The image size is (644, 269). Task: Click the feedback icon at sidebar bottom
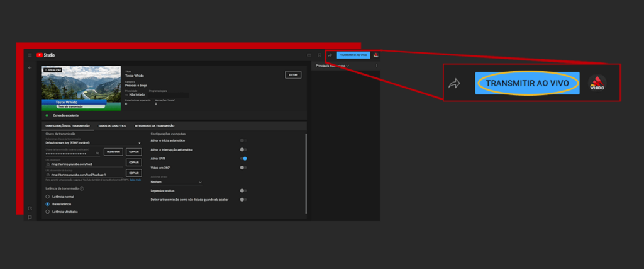[30, 217]
